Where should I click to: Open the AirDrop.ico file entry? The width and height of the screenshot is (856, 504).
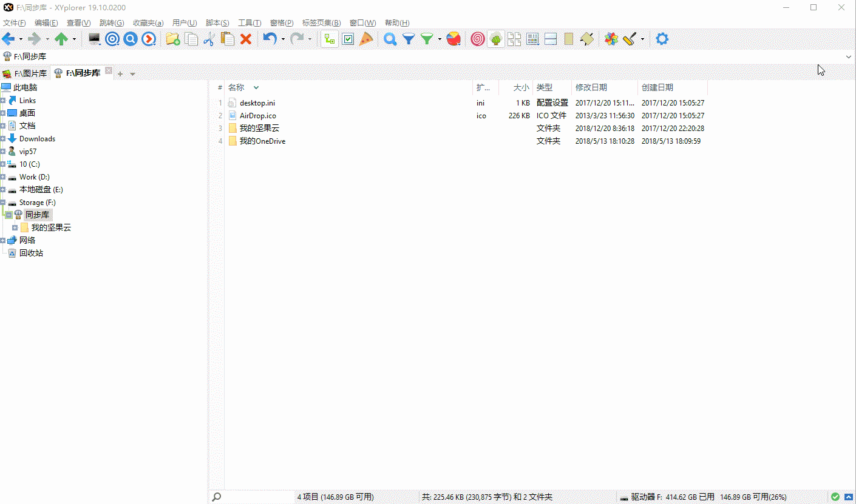[x=258, y=115]
